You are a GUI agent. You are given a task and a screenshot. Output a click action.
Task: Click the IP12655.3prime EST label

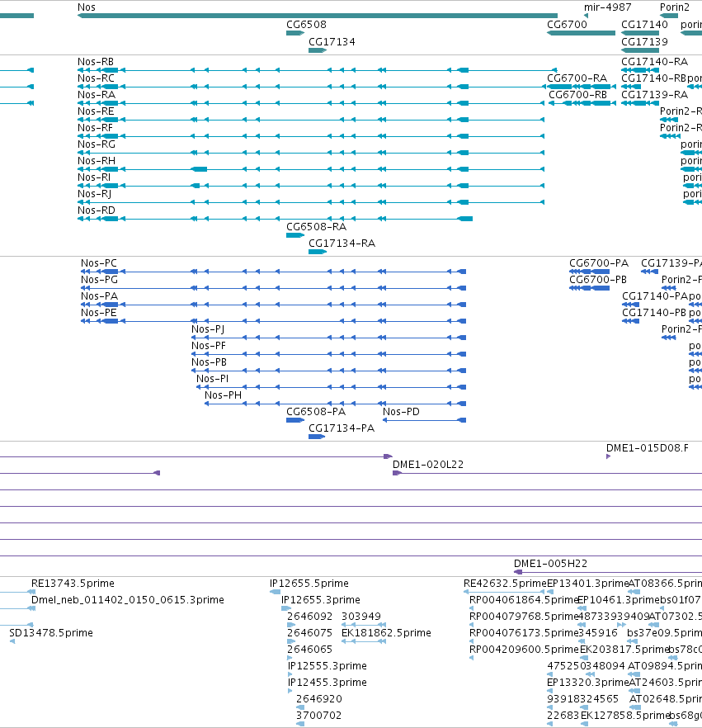(x=321, y=600)
